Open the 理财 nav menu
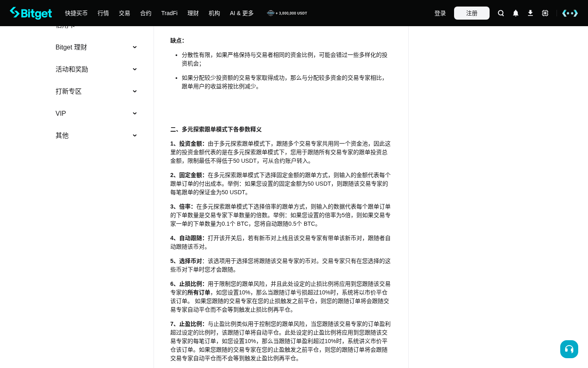This screenshot has width=588, height=368. coord(193,13)
